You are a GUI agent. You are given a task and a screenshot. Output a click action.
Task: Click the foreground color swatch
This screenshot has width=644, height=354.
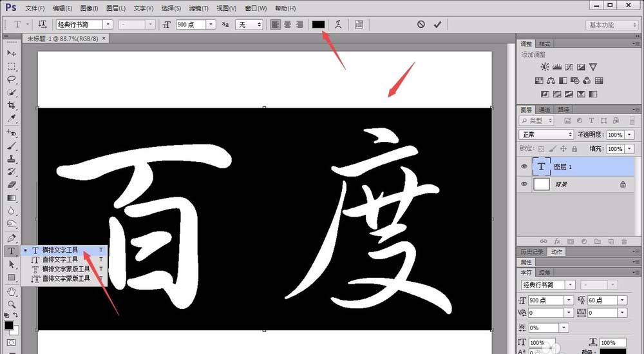8,325
